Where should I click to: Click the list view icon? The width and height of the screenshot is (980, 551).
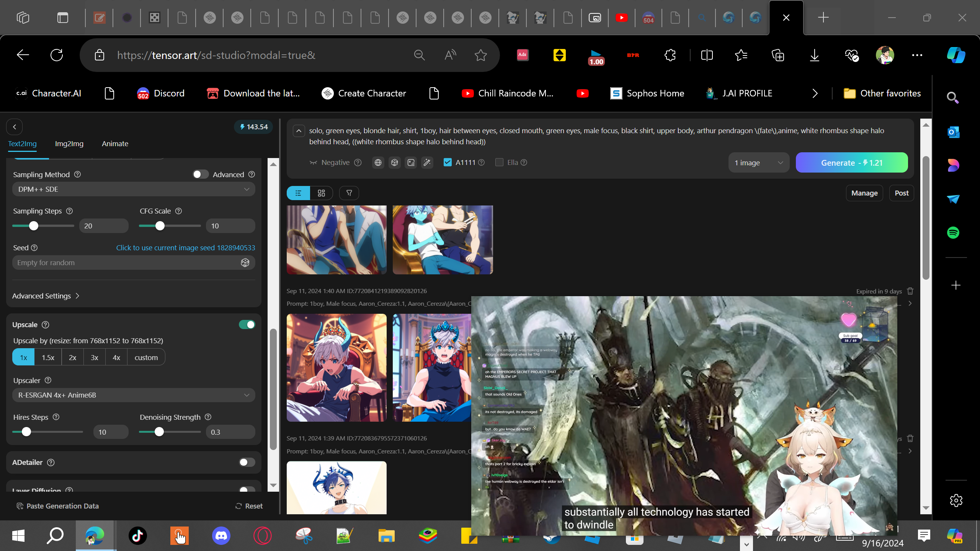coord(298,193)
